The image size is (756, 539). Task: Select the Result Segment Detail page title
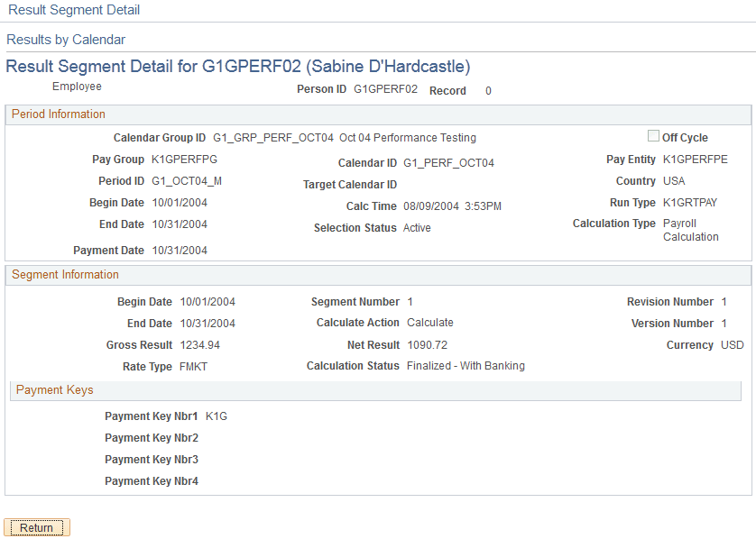tap(73, 10)
